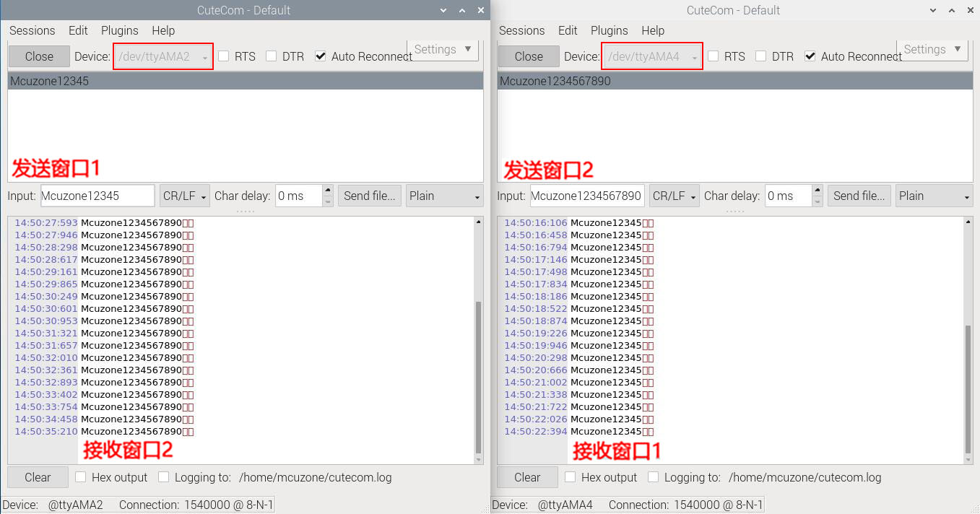The height and width of the screenshot is (514, 980).
Task: Click left output scrollbar thumb
Action: [x=478, y=376]
